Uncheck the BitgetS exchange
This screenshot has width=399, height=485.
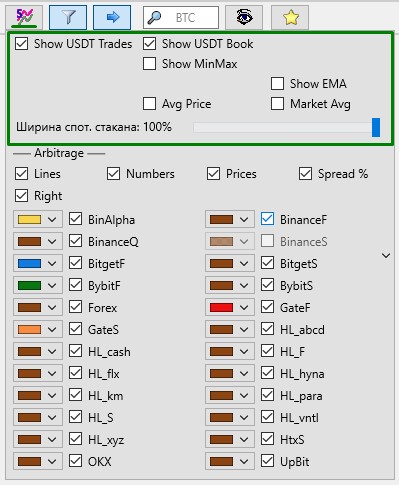[x=267, y=263]
